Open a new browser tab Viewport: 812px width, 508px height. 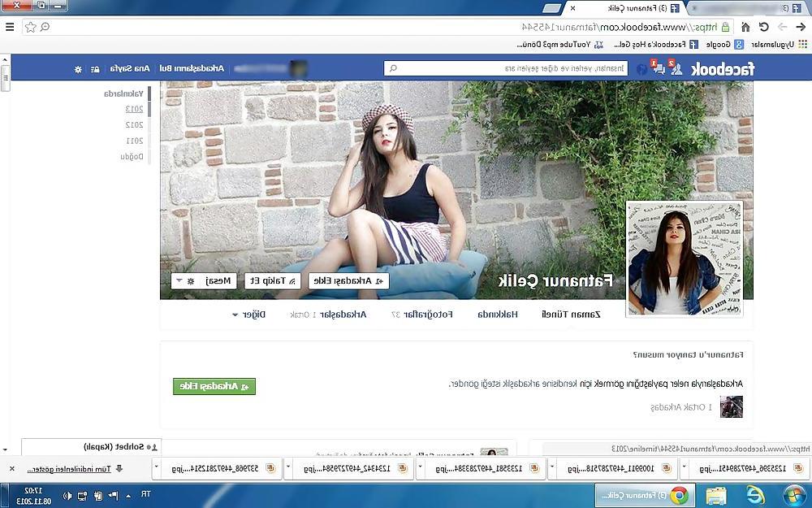[x=552, y=8]
